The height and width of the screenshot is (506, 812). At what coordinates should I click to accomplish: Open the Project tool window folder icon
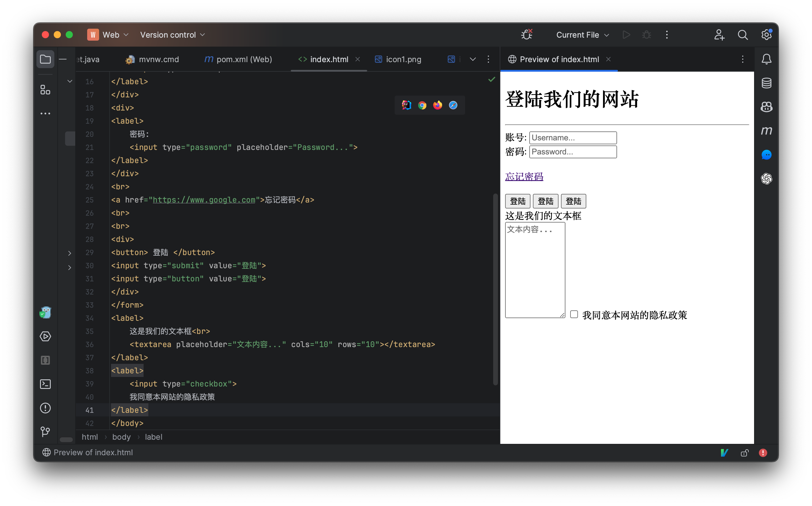pos(45,59)
